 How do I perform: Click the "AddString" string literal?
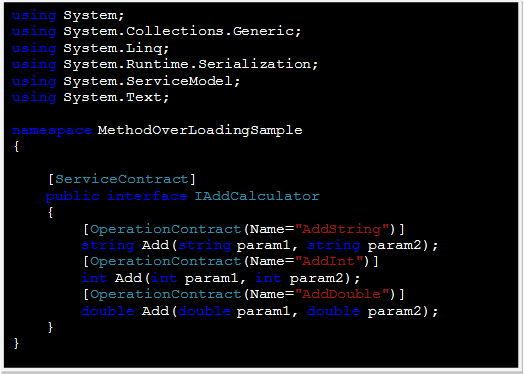click(342, 229)
